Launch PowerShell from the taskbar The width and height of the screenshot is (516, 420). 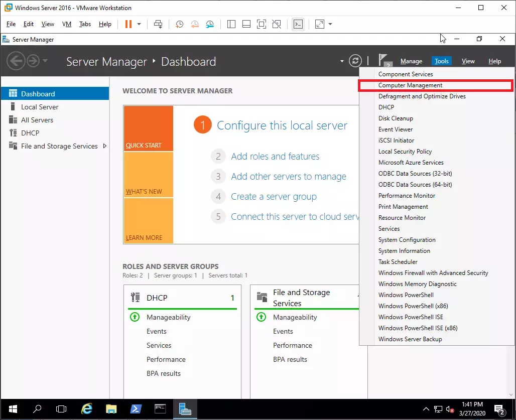(x=136, y=409)
